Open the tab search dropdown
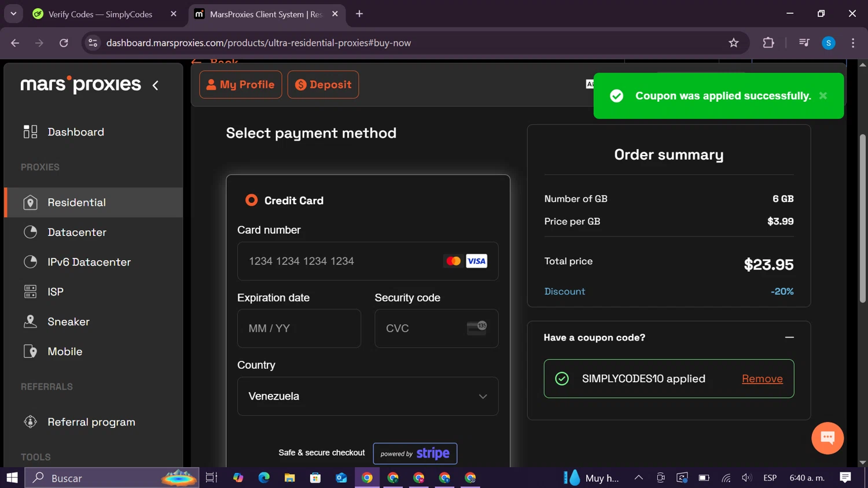 (13, 14)
